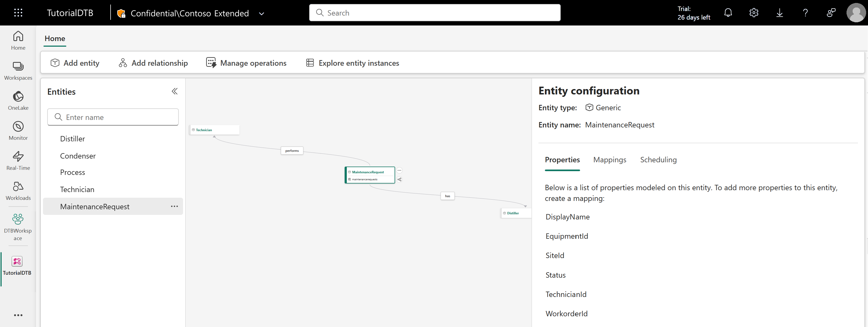
Task: Open Manage operations
Action: pos(246,63)
